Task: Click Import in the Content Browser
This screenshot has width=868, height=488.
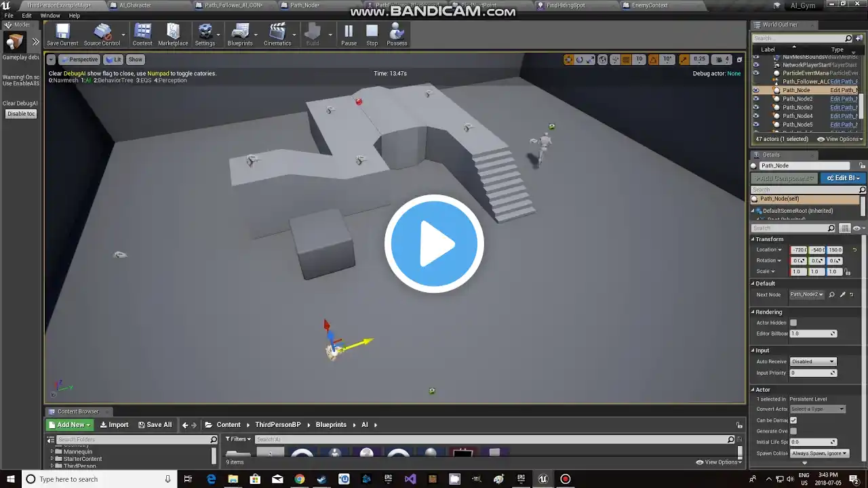Action: tap(114, 425)
